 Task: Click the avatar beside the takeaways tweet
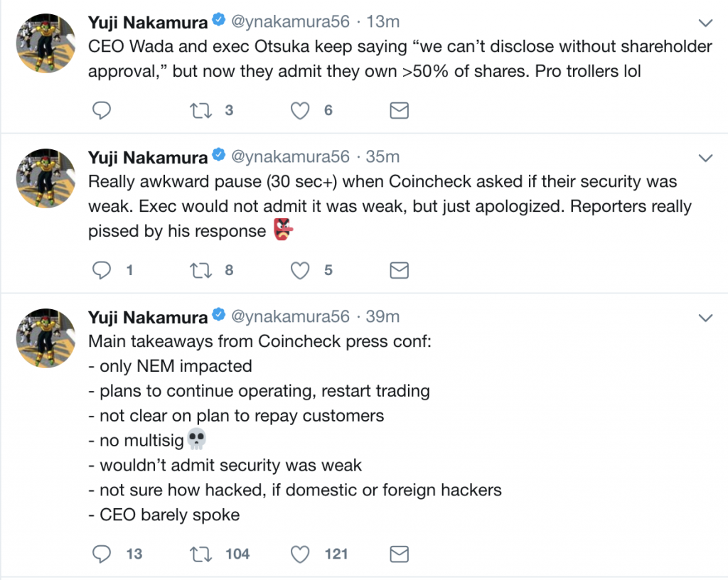(x=45, y=338)
